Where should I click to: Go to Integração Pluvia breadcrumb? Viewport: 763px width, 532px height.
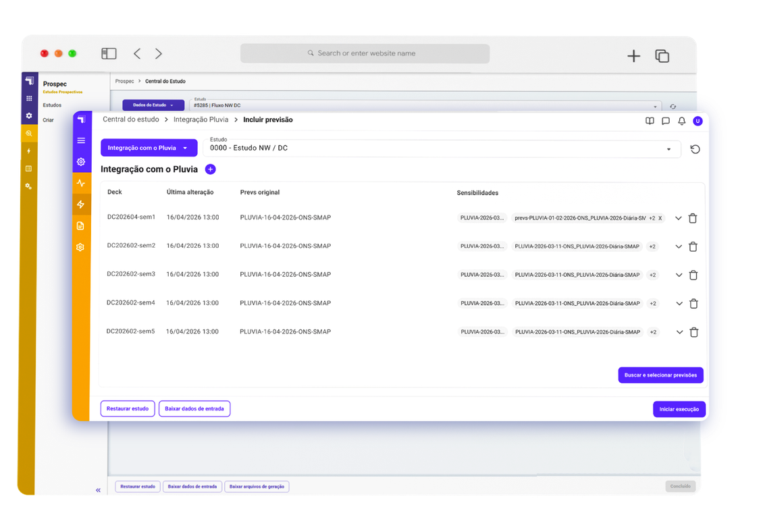point(201,119)
